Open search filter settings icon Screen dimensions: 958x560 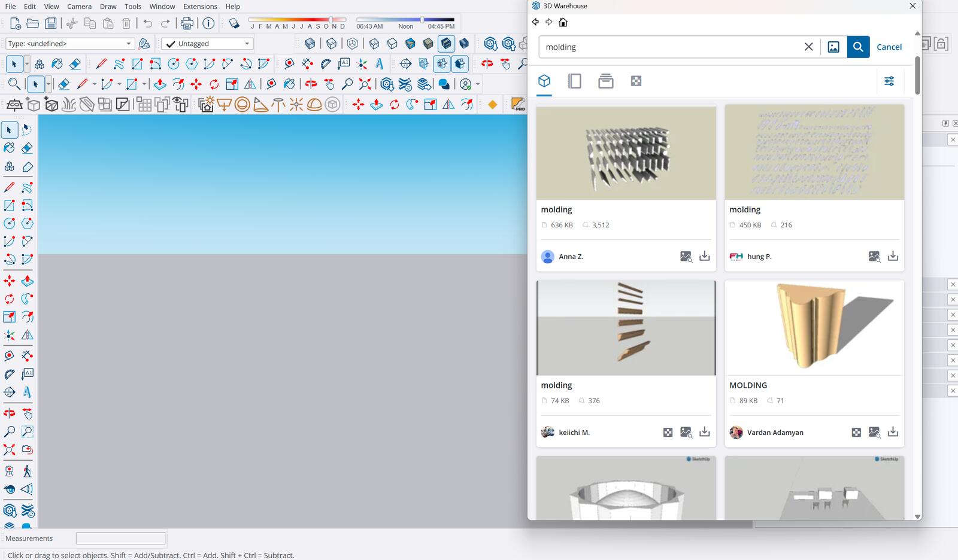pyautogui.click(x=889, y=81)
